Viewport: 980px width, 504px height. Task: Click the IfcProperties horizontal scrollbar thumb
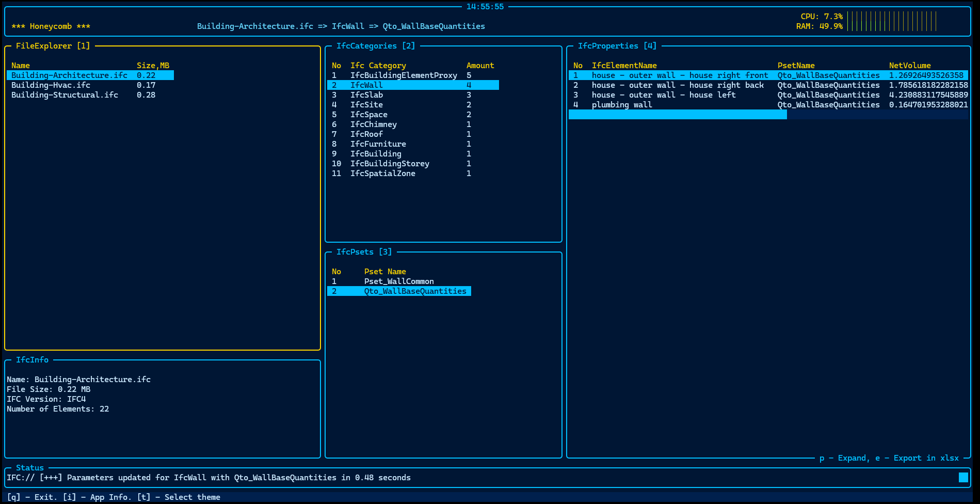coord(678,115)
